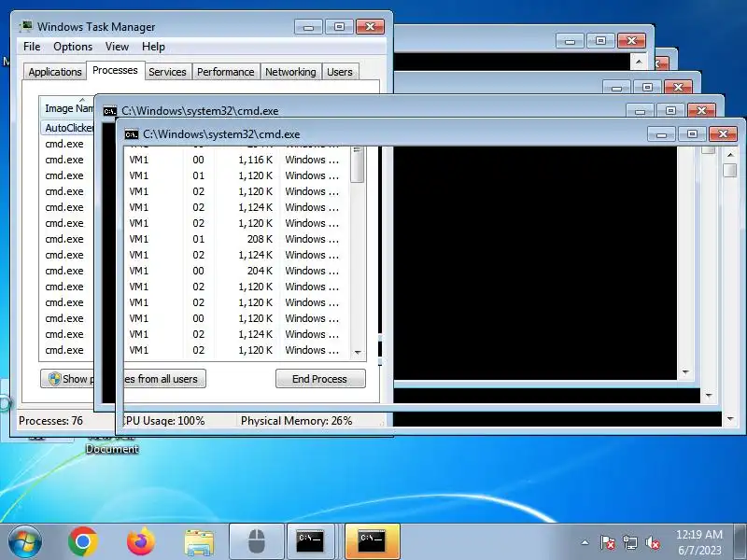
Task: Minimize the front cmd.exe window
Action: [x=661, y=134]
